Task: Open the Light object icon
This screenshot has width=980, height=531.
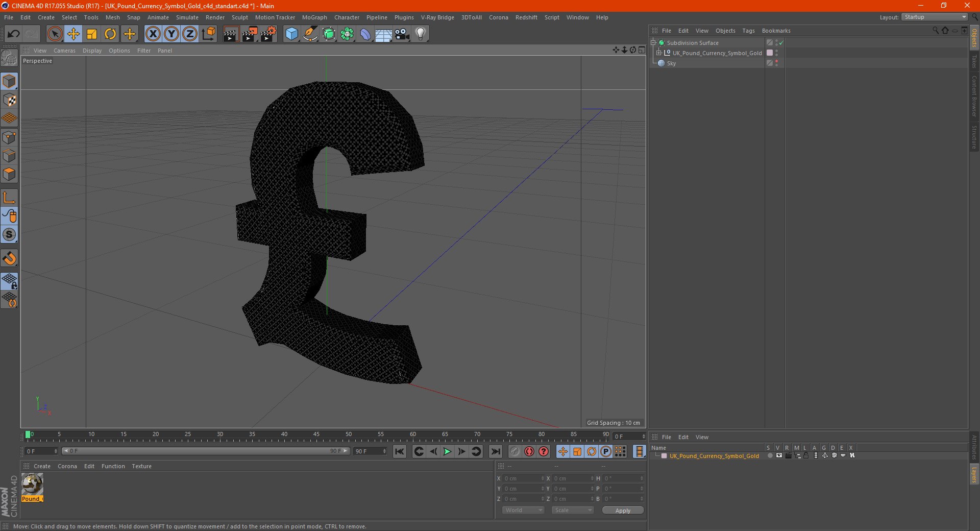Action: pos(421,34)
